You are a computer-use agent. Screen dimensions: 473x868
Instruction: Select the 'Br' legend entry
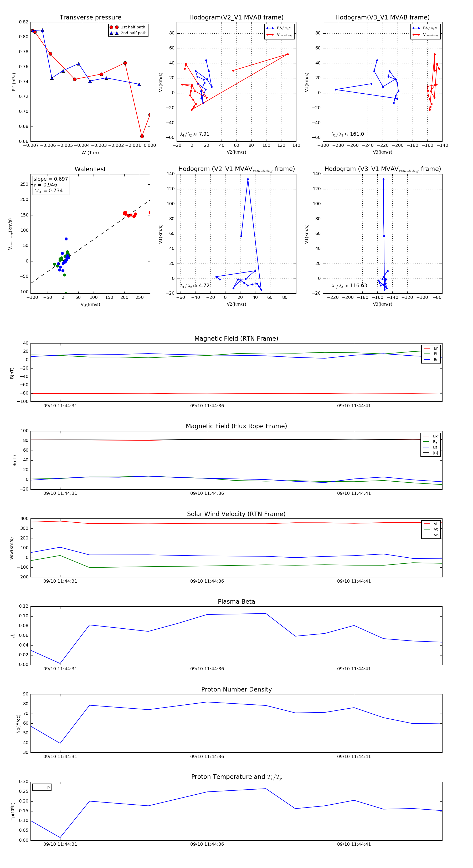tap(431, 349)
